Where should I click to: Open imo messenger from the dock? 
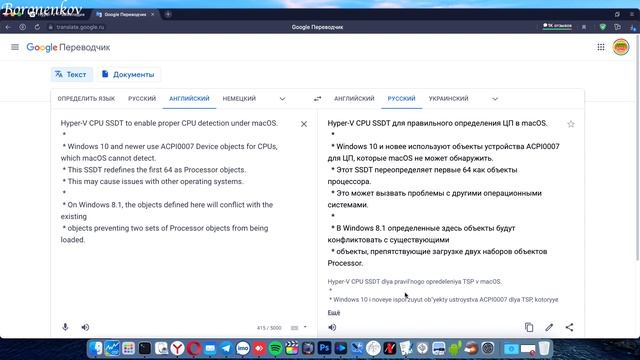click(x=243, y=349)
